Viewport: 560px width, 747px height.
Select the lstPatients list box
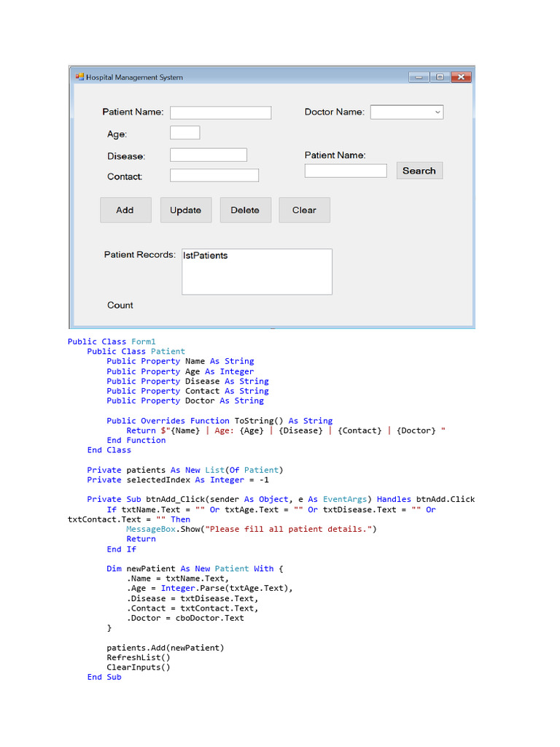coord(257,271)
